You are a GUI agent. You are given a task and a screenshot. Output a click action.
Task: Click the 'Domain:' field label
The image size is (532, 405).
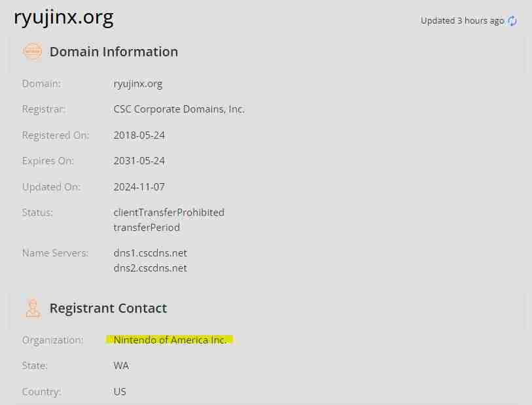click(x=41, y=84)
